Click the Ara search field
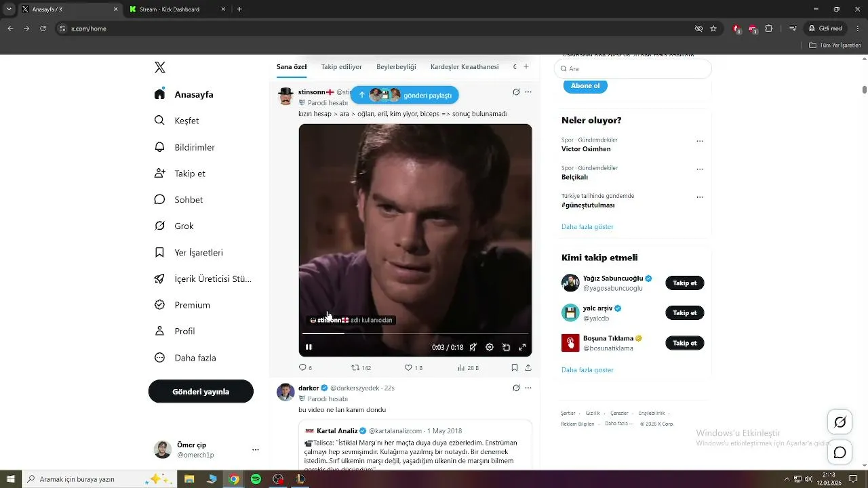The height and width of the screenshot is (488, 868). click(x=633, y=68)
